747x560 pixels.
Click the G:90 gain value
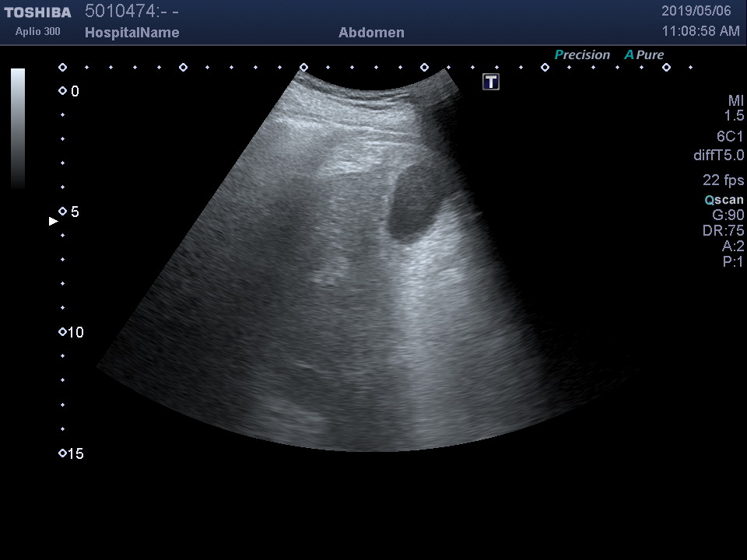(728, 215)
